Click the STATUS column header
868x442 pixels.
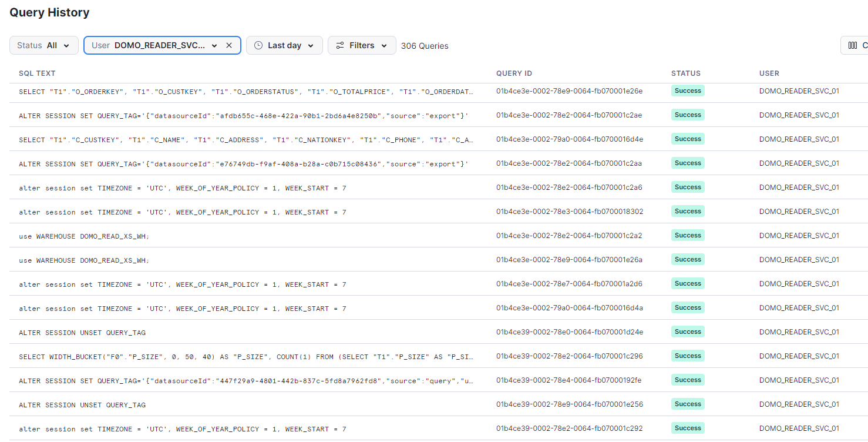[685, 73]
